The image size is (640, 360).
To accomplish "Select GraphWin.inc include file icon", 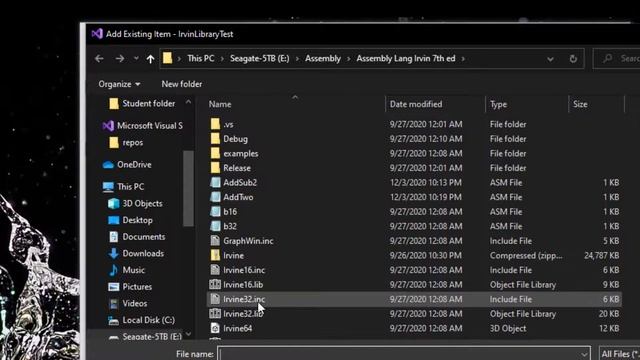I will pos(215,241).
